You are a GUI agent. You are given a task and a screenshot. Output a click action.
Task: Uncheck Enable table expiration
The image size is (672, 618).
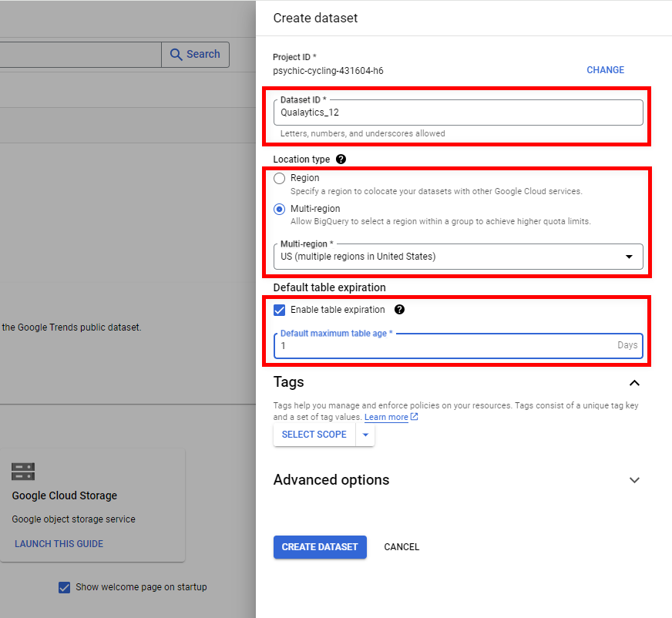pyautogui.click(x=279, y=310)
